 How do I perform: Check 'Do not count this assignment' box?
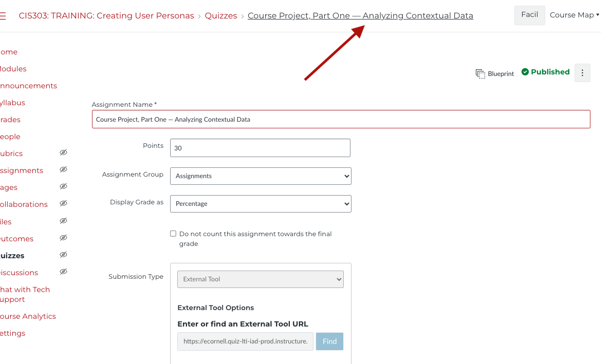click(x=173, y=234)
